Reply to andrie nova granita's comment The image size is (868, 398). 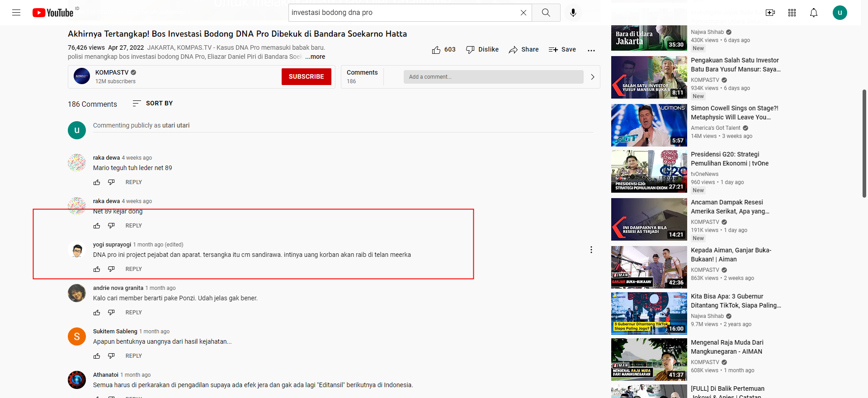(134, 313)
